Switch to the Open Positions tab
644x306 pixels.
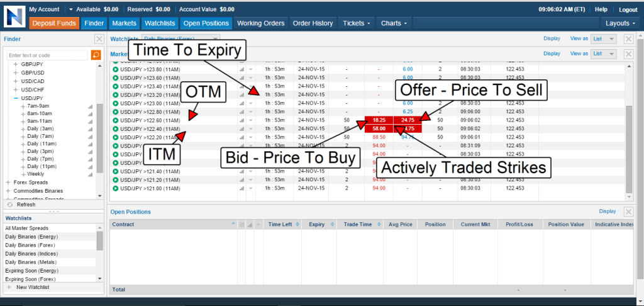206,23
